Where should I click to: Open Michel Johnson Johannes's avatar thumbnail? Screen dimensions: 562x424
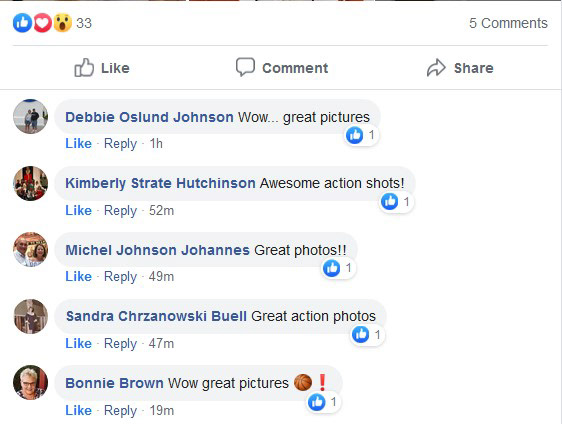click(30, 249)
